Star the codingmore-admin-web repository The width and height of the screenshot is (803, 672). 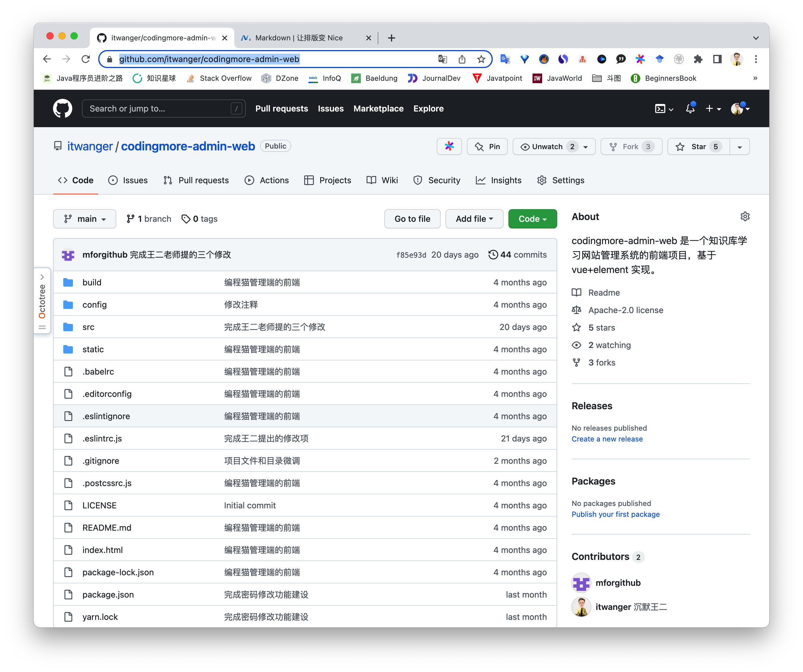(x=698, y=146)
